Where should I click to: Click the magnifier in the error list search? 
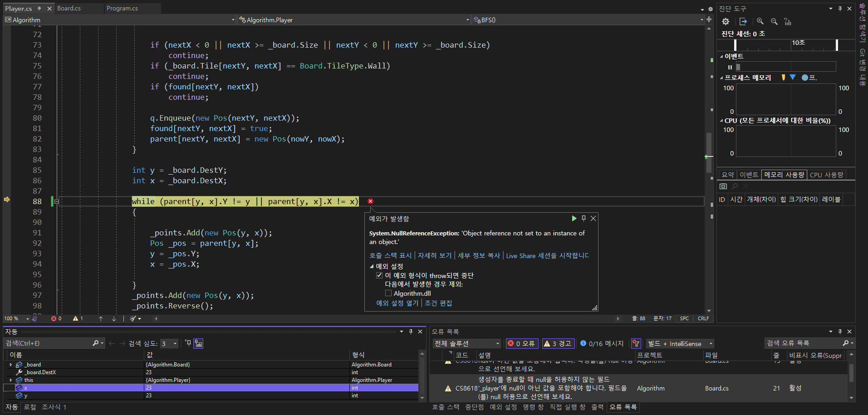coord(845,343)
